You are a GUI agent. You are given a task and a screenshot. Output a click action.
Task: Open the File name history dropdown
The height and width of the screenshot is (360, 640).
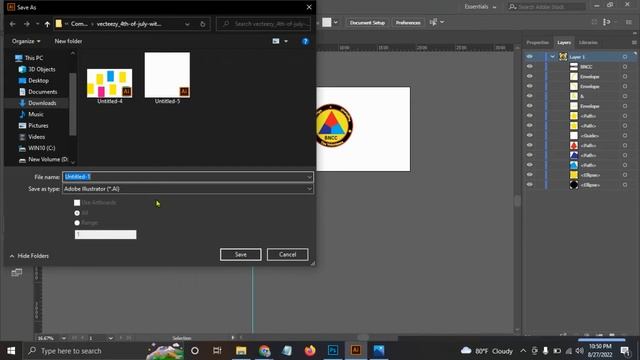pyautogui.click(x=309, y=177)
